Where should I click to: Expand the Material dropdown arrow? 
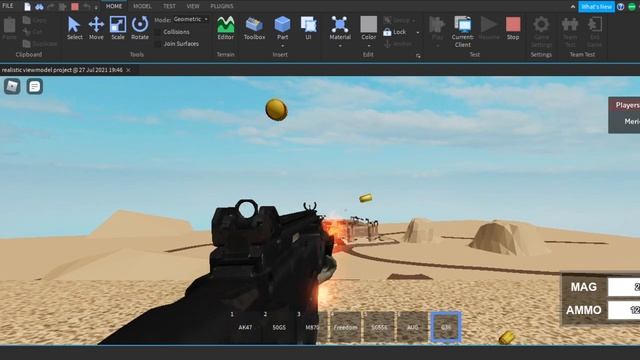340,46
